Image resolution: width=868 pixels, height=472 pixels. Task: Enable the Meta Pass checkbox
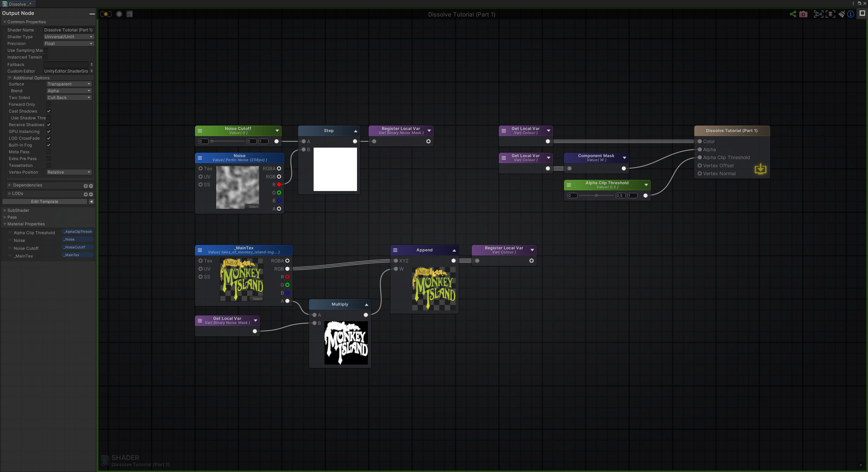click(x=49, y=152)
